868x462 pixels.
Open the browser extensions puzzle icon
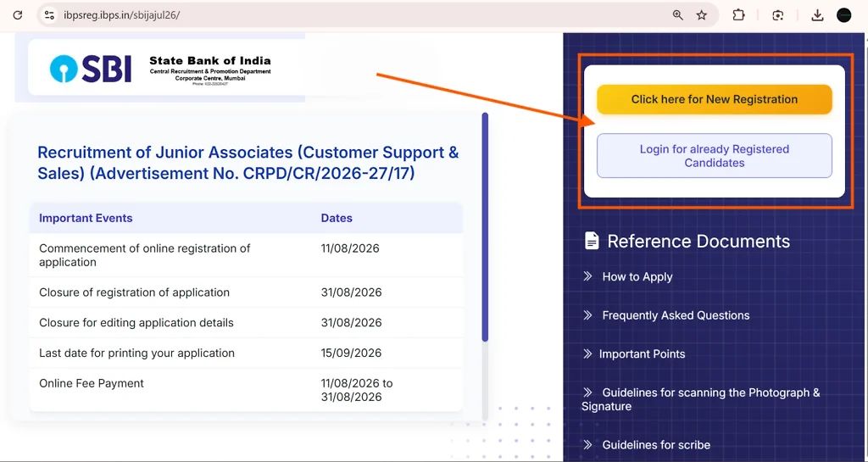tap(738, 15)
